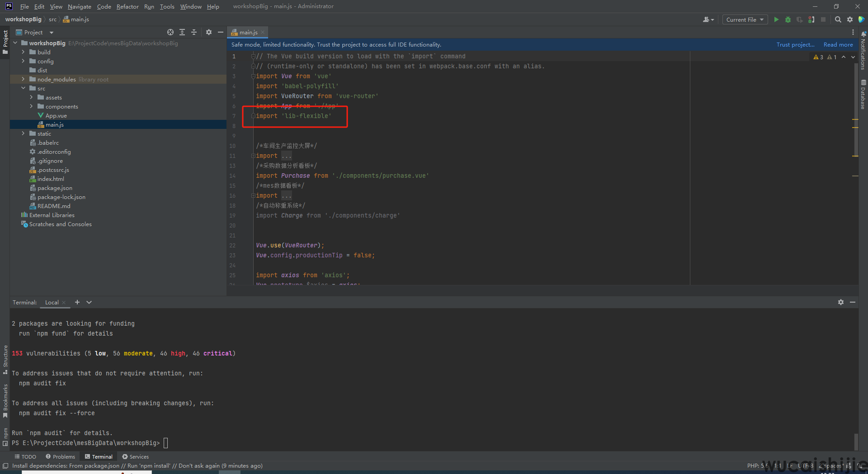Hide the Terminal tool window
868x474 pixels.
[x=853, y=302]
